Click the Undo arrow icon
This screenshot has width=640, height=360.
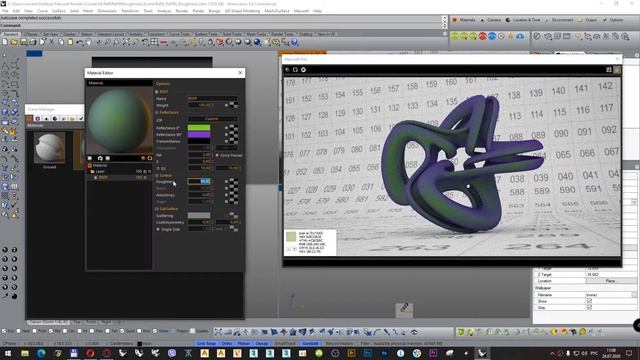(80, 42)
